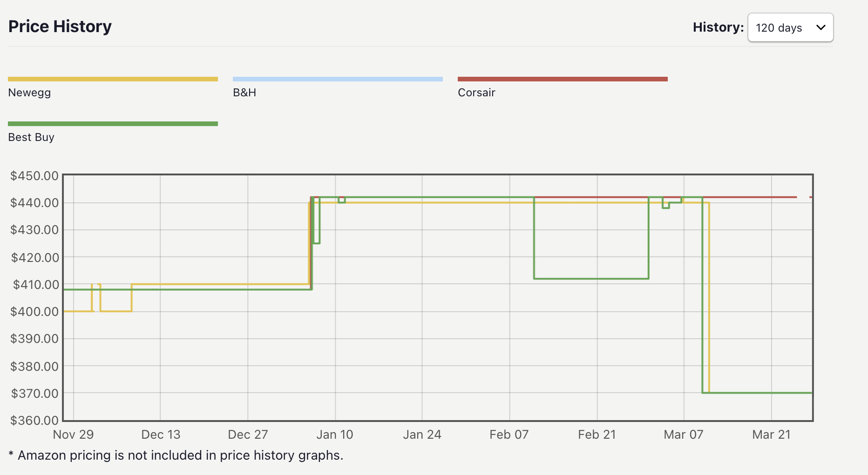Click the Price History heading
Screen dimensions: 868x475
tap(60, 27)
